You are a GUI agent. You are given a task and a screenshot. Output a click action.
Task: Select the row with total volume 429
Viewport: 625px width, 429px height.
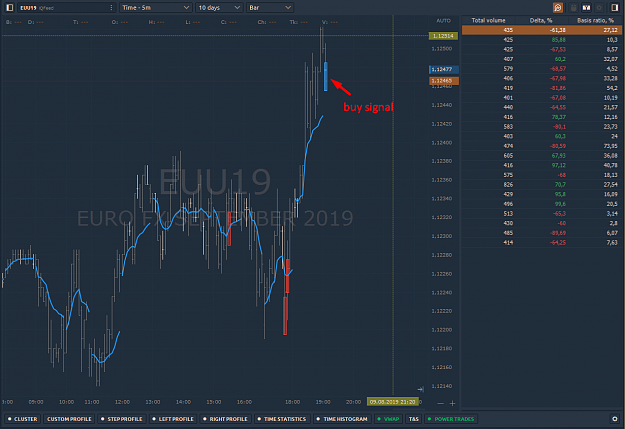tap(542, 194)
